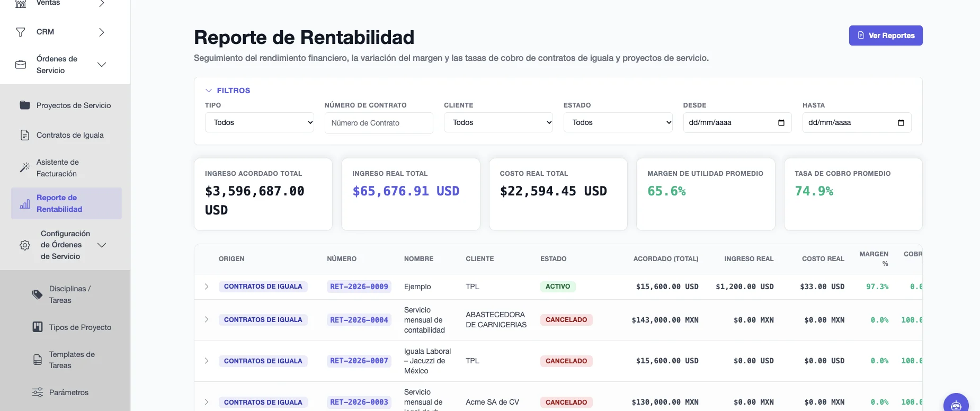The image size is (980, 411).
Task: Collapse the Configuración de Órdenes chevron
Action: (x=102, y=245)
